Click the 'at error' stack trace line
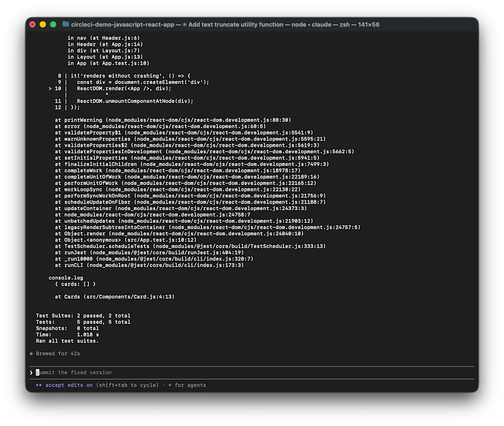This screenshot has height=426, width=504. click(x=160, y=126)
